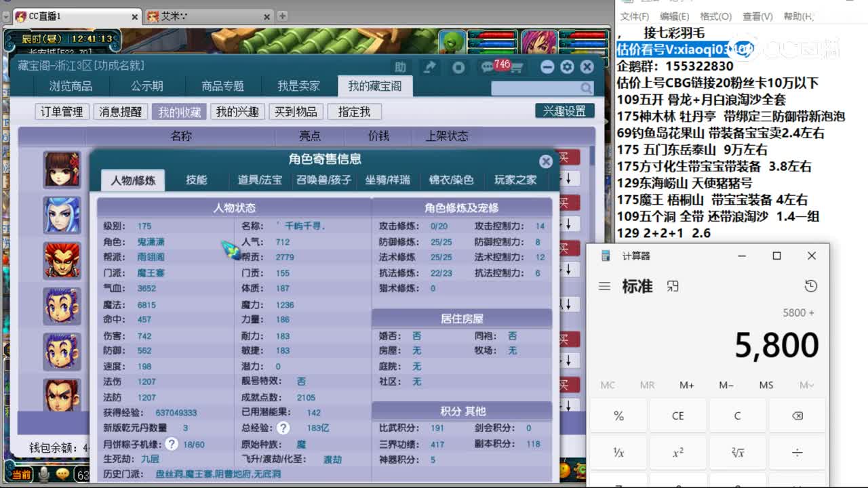Click the question mark beside 总经验
Viewport: 868px width, 488px height.
283,428
